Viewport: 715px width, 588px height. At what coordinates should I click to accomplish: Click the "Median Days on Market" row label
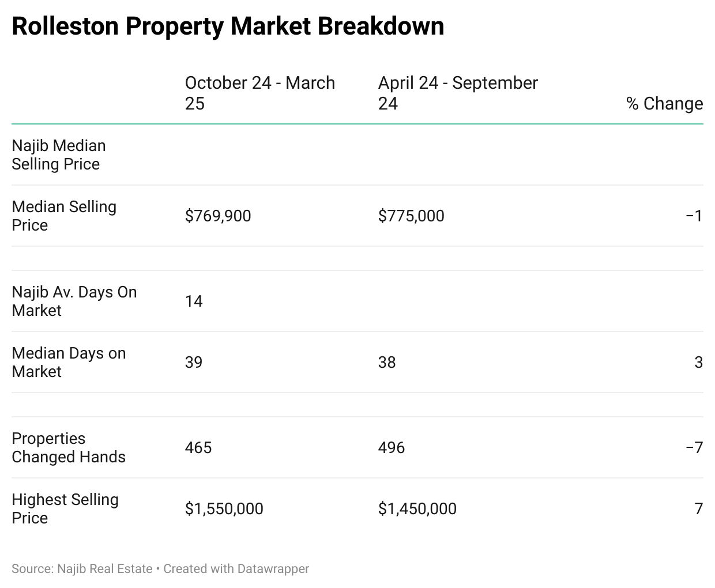tap(69, 362)
